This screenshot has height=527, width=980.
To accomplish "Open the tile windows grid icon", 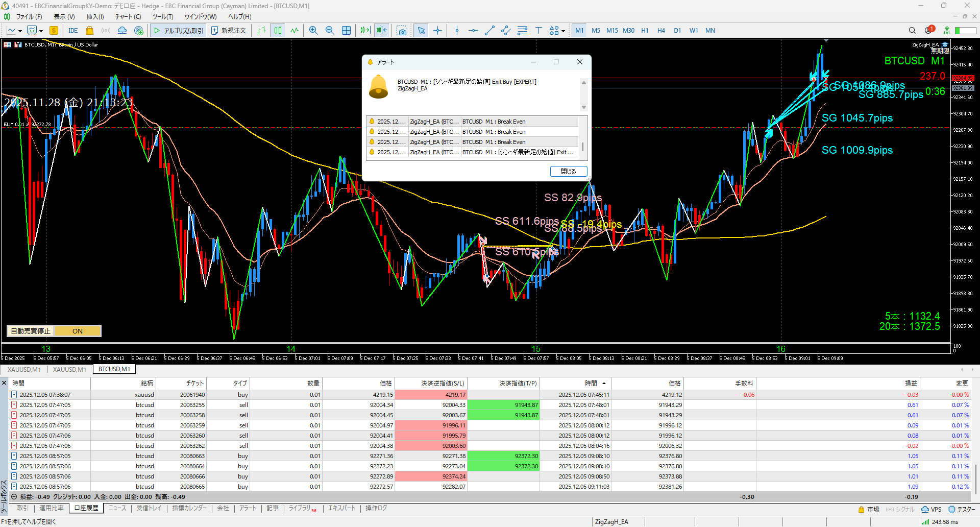I will click(346, 31).
